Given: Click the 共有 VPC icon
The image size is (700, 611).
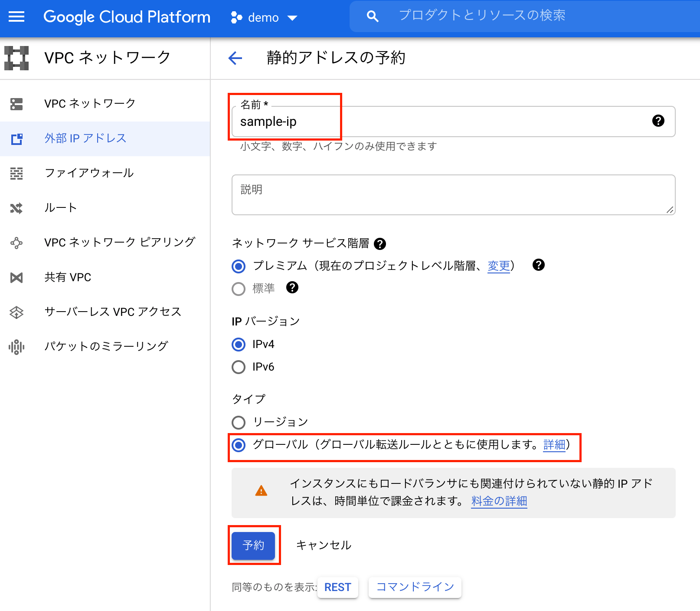Looking at the screenshot, I should pos(16,277).
